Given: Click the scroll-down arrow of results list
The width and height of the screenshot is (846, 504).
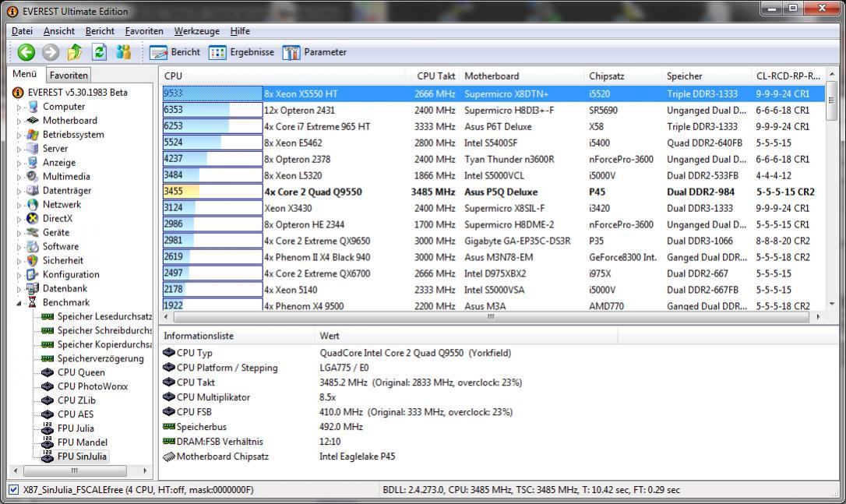Looking at the screenshot, I should [831, 305].
